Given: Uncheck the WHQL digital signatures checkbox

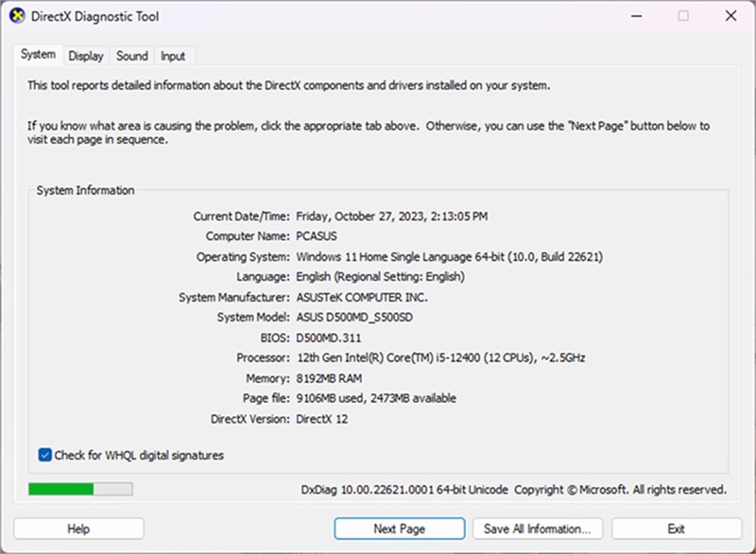Looking at the screenshot, I should pyautogui.click(x=45, y=455).
